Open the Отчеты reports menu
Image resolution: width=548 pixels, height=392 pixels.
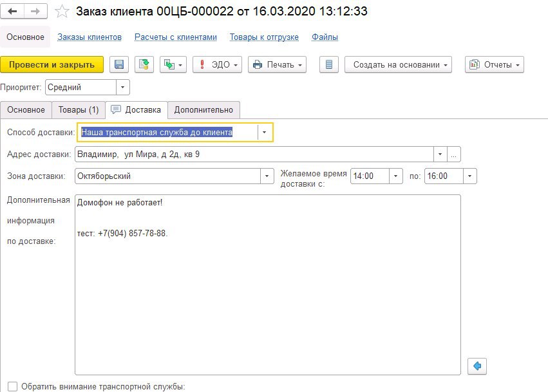[x=494, y=64]
